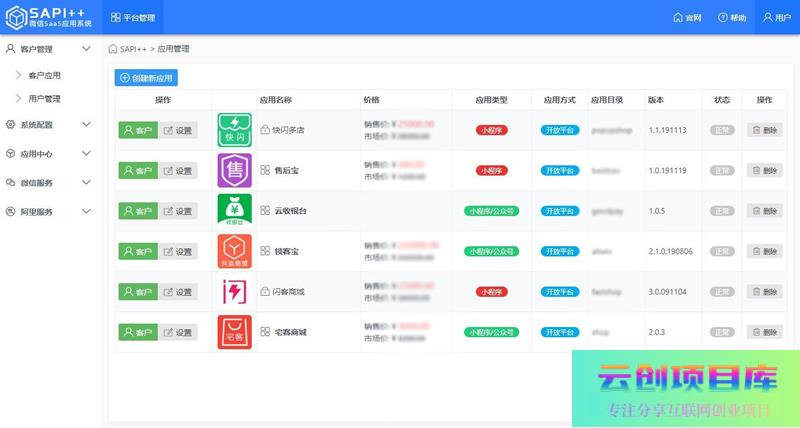Click 应用管理 in breadcrumb
The height and width of the screenshot is (428, 800).
click(x=173, y=49)
